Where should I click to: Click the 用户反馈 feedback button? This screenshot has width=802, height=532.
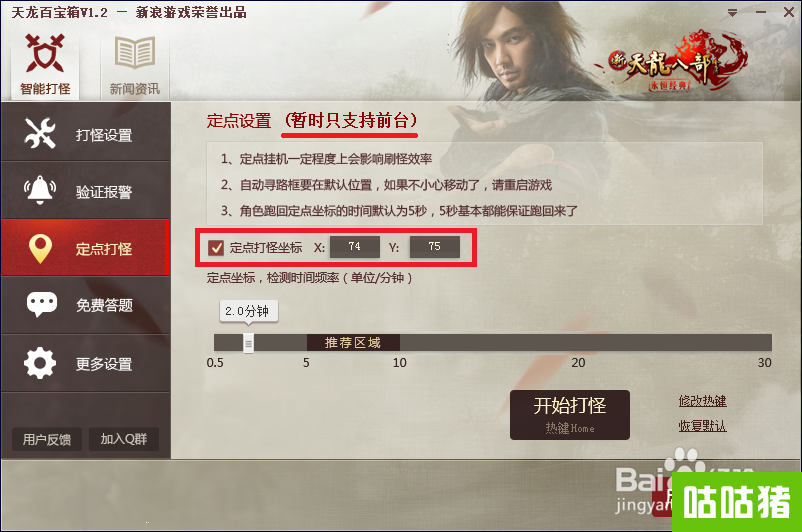47,439
